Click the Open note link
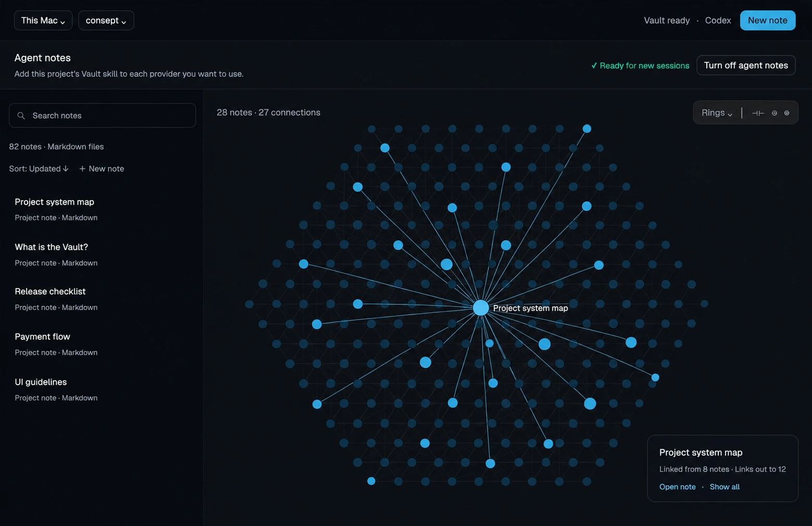 (x=678, y=487)
